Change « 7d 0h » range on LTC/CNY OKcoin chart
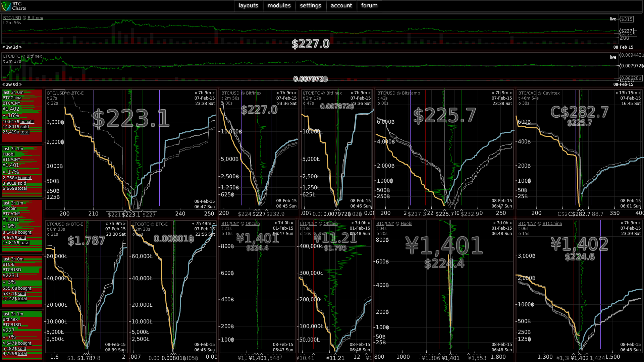 [x=361, y=223]
